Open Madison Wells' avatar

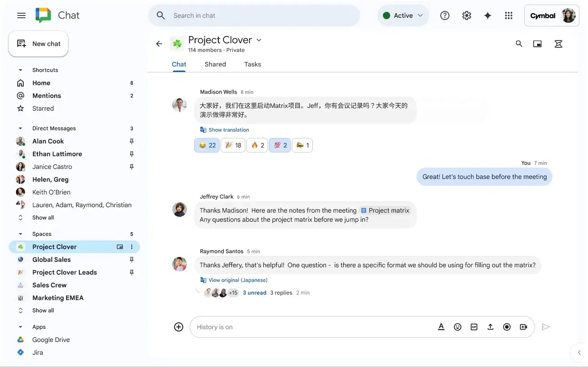point(180,105)
